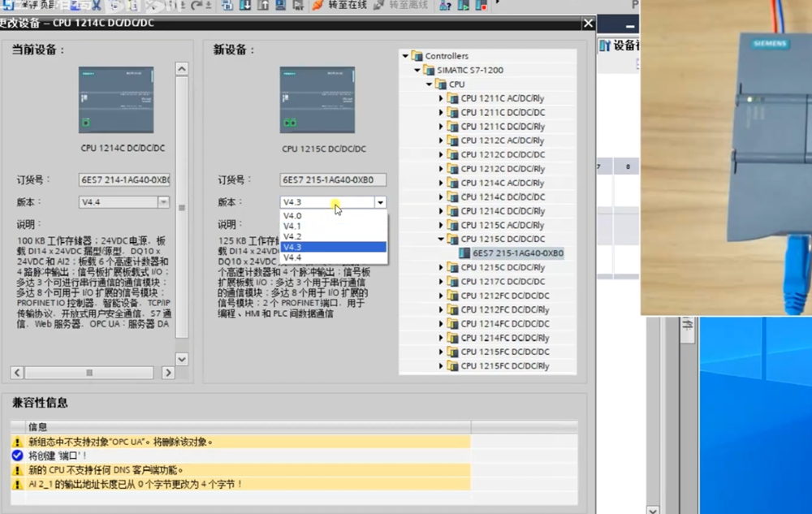Screen dimensions: 812x514
Task: Click the current device CPU 1214C thumbnail
Action: (x=115, y=100)
